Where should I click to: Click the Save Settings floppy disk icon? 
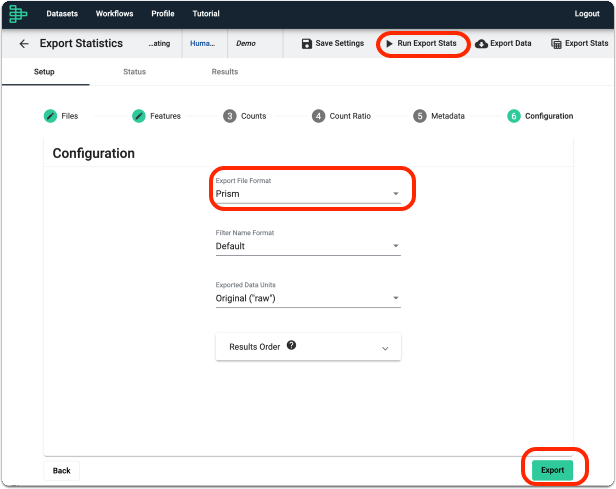(307, 44)
